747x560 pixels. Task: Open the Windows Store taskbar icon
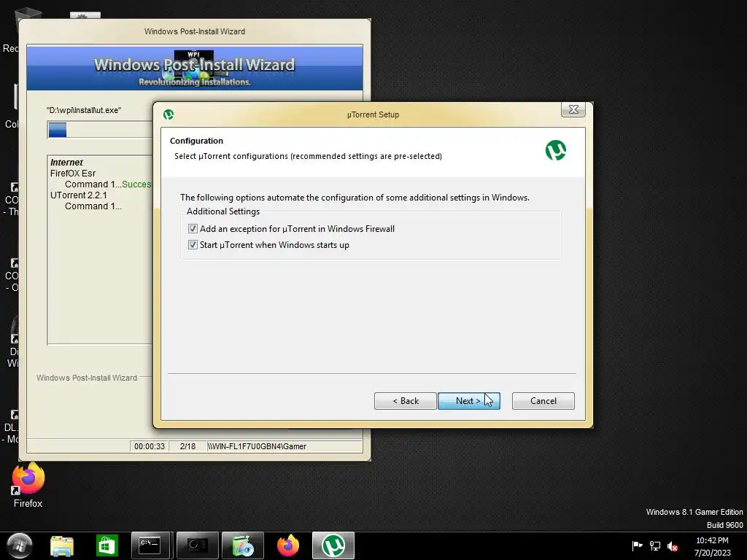point(107,545)
